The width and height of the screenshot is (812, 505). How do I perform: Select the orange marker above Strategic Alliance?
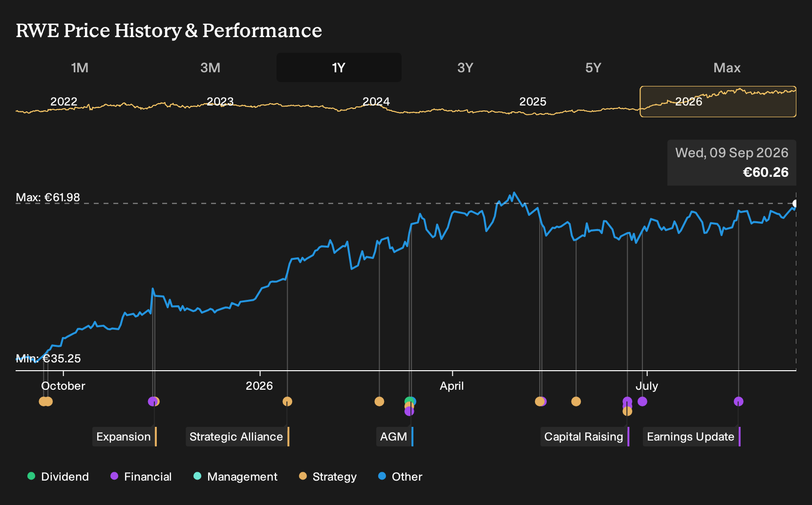tap(287, 401)
